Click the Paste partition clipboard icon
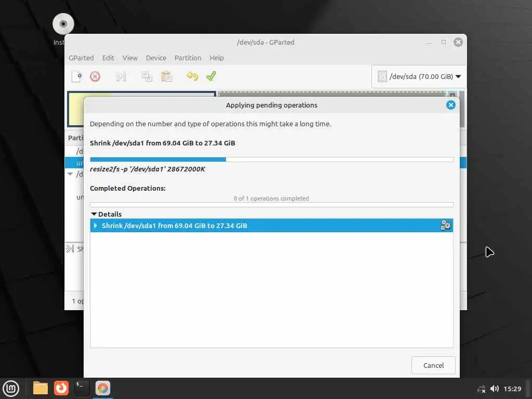 tap(166, 76)
